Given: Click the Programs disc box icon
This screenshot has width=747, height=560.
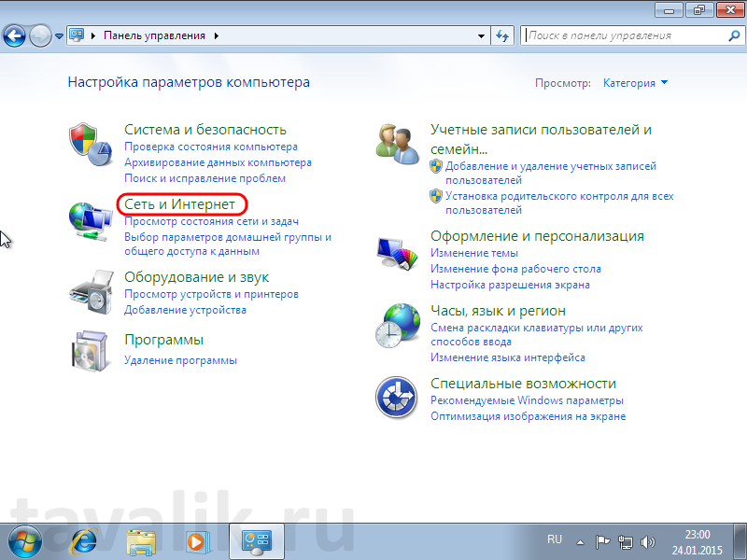Looking at the screenshot, I should (91, 351).
